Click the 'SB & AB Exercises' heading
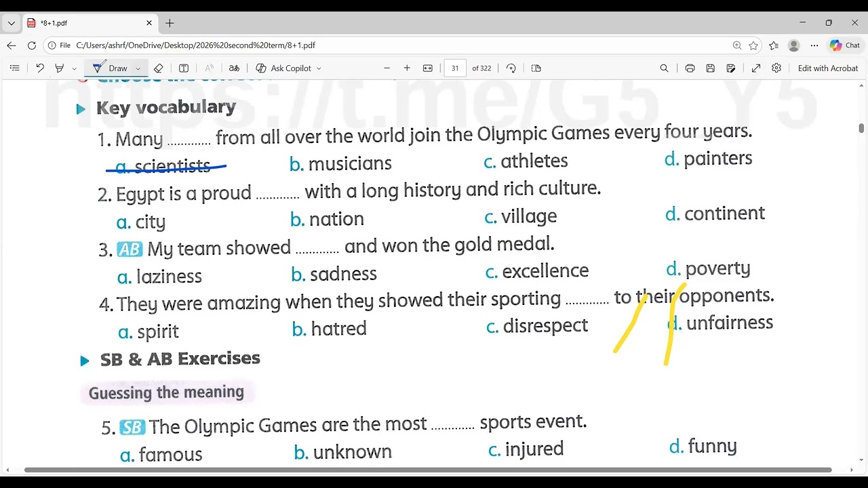868x488 pixels. [180, 359]
